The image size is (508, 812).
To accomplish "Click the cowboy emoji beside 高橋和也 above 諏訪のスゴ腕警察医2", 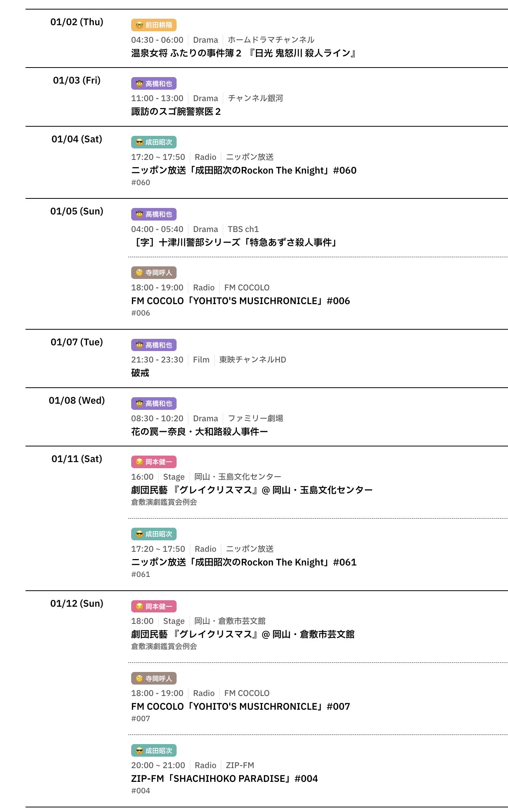I will [139, 84].
